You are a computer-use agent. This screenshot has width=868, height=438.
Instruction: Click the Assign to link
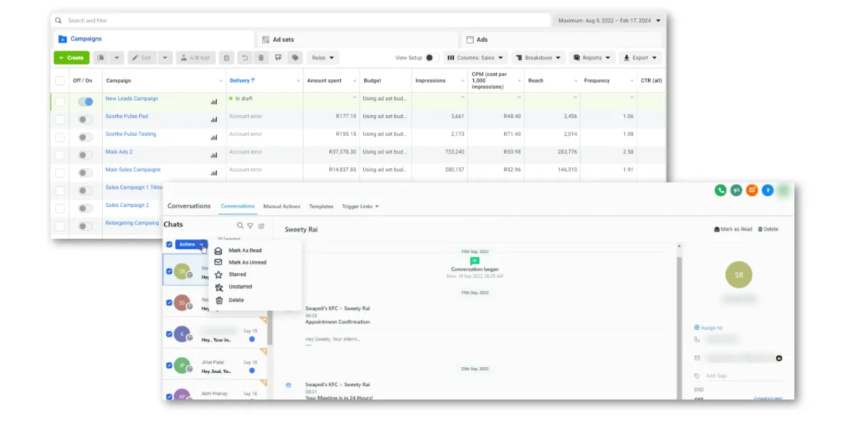click(708, 328)
